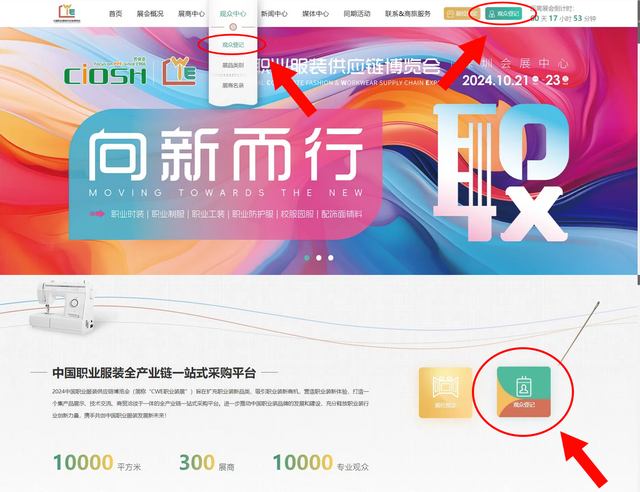The width and height of the screenshot is (640, 492).
Task: Choose 展商名录 in the open dropdown
Action: (232, 86)
